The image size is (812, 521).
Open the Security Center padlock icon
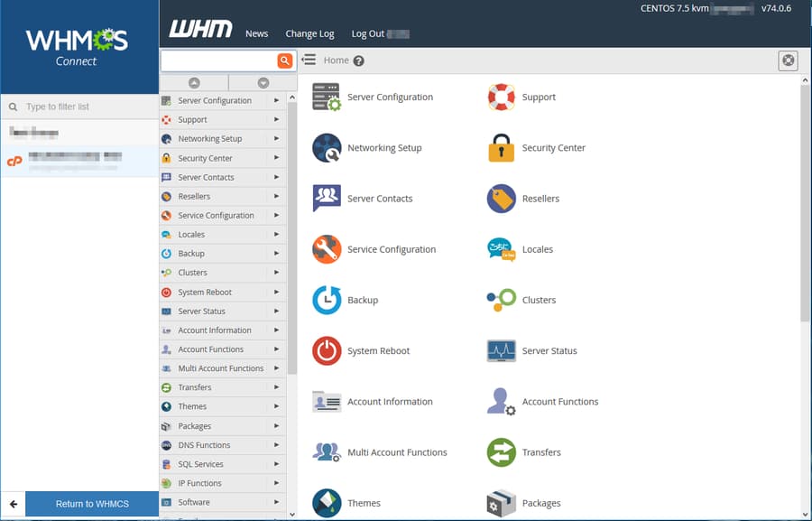click(x=502, y=145)
